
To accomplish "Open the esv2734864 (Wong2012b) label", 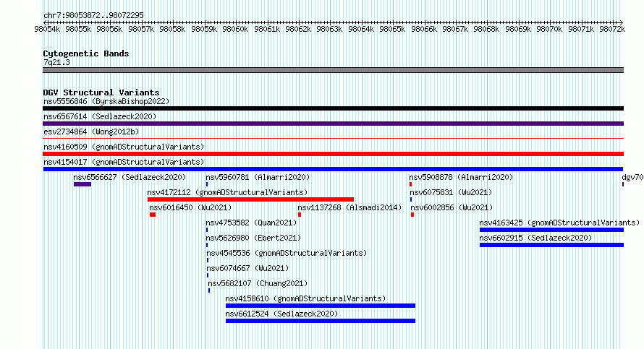I will [x=91, y=132].
